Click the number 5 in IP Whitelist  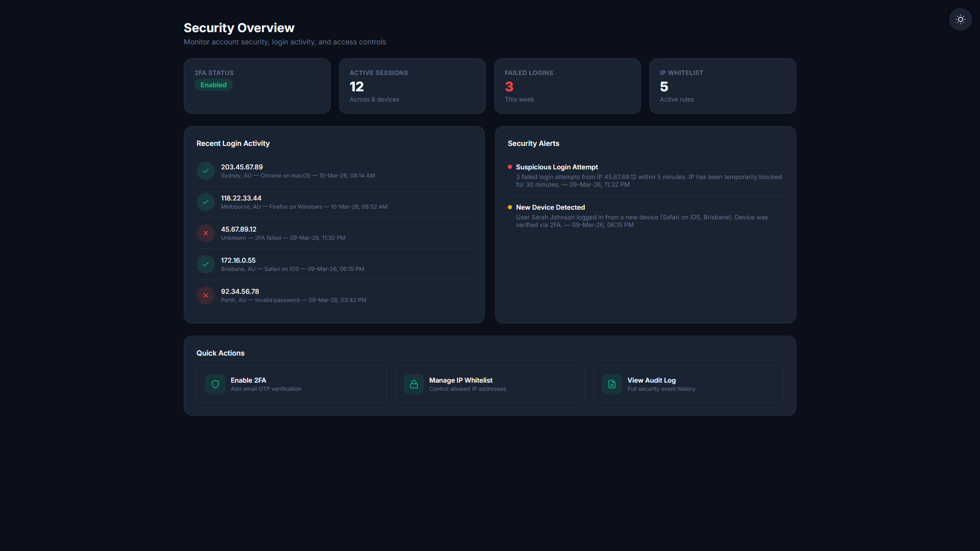pos(664,87)
